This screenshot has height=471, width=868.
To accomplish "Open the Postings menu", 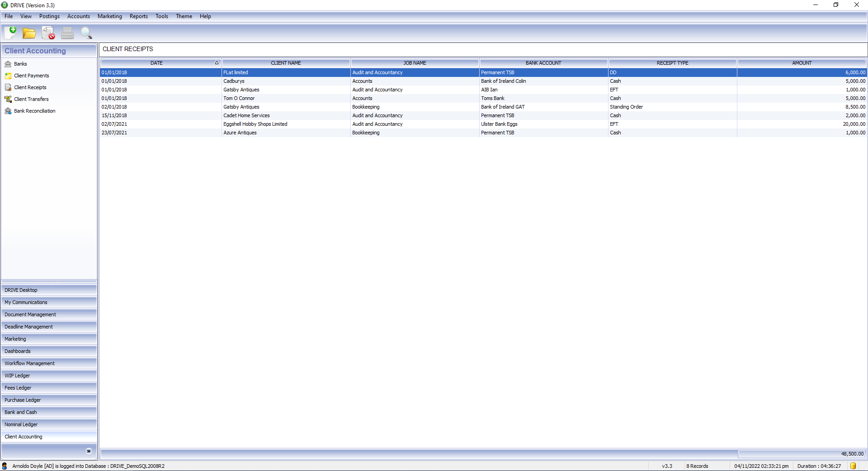I will [49, 16].
